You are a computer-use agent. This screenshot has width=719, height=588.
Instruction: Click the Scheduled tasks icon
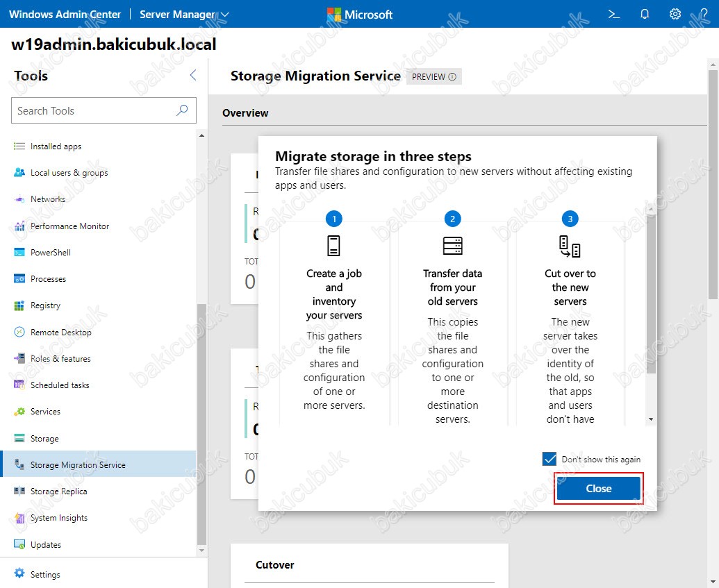coord(19,385)
